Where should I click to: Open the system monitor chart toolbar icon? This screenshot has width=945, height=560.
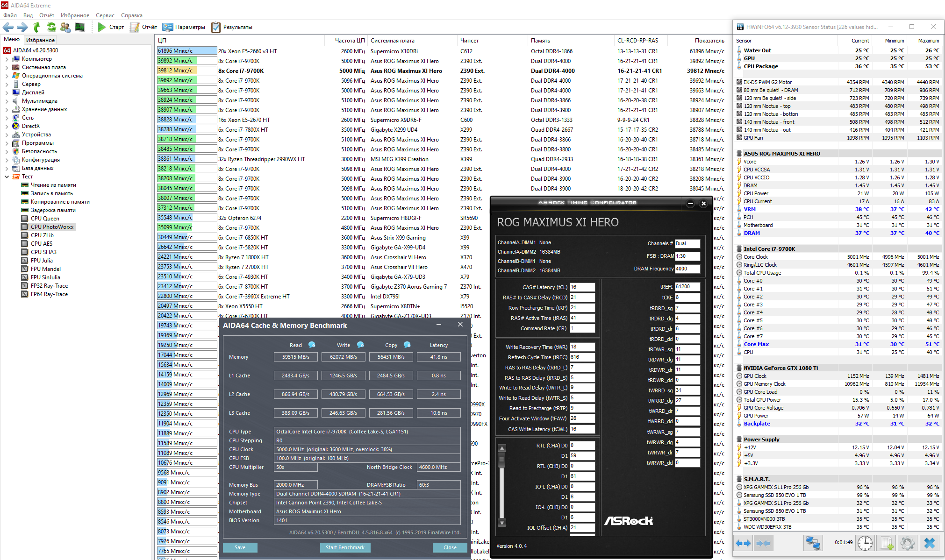80,27
